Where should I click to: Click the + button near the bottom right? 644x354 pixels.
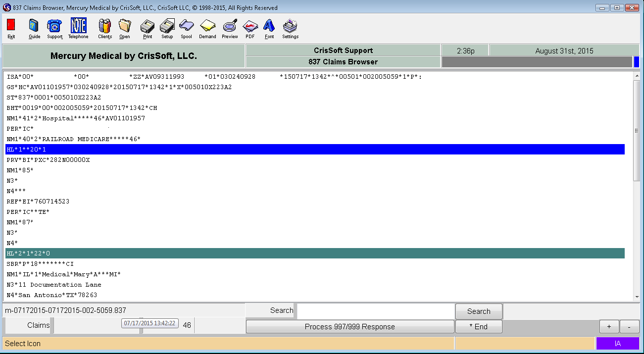click(x=609, y=326)
